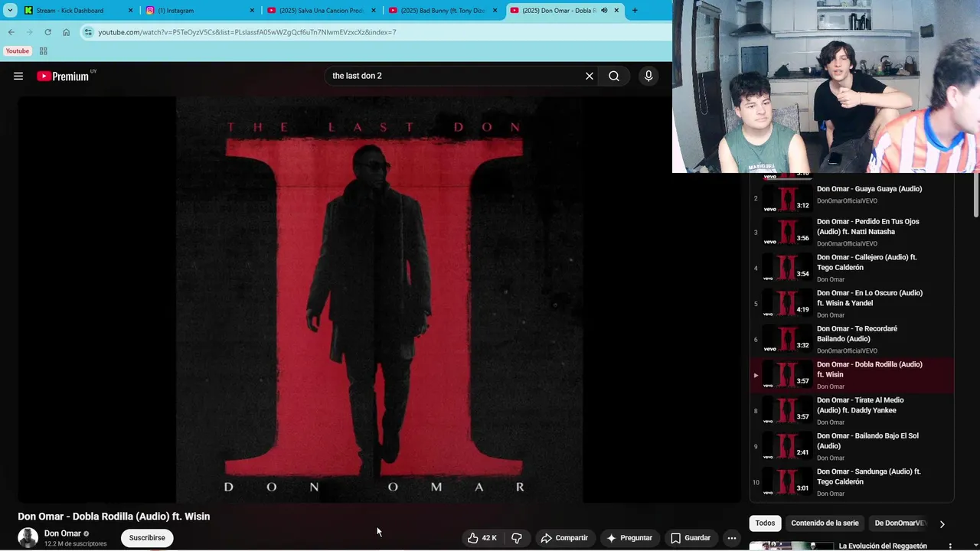Viewport: 980px width, 551px height.
Task: Start voice search with microphone icon
Action: click(x=648, y=76)
